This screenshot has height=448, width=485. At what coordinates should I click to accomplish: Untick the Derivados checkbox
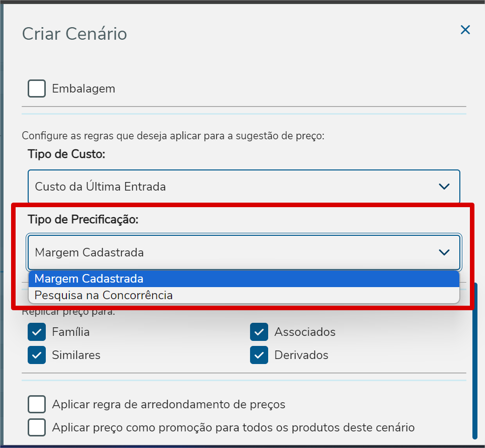coord(259,355)
